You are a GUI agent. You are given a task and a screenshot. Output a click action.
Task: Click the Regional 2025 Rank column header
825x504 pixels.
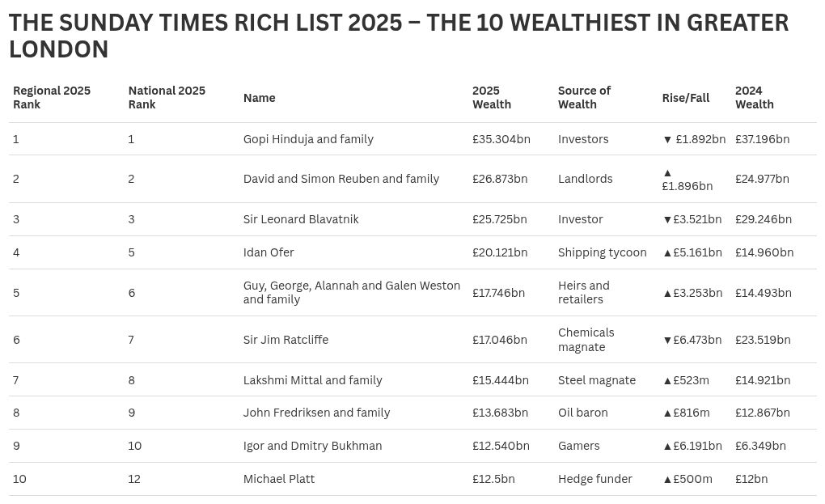tap(52, 97)
